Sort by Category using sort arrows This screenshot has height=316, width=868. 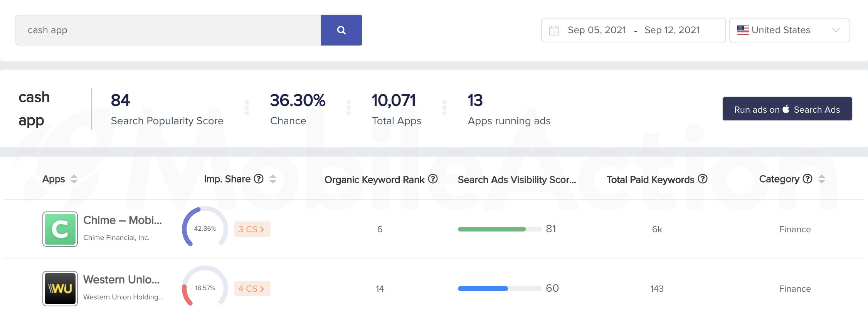coord(822,179)
